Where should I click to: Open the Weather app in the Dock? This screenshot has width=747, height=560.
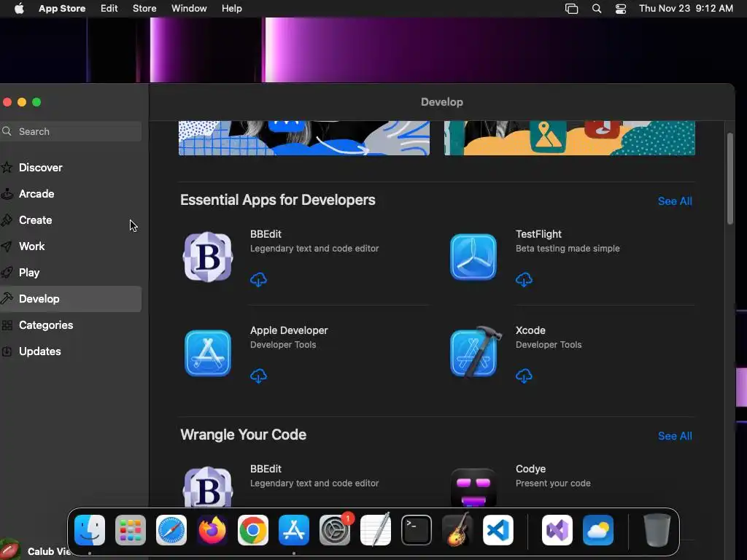598,530
